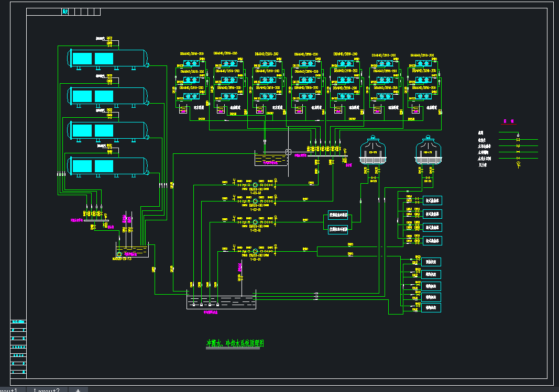Click the topmost cyan horizontal tank vessel
This screenshot has height=392, width=559.
pyautogui.click(x=107, y=59)
